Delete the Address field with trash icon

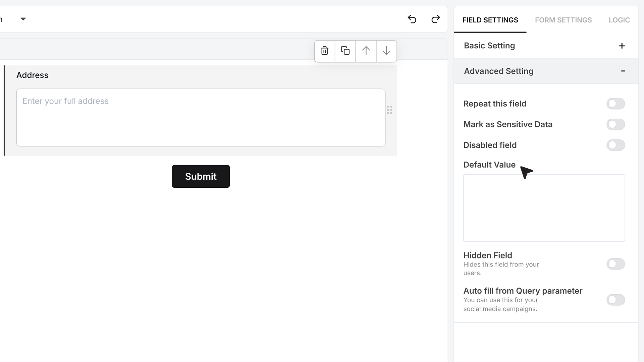point(325,51)
